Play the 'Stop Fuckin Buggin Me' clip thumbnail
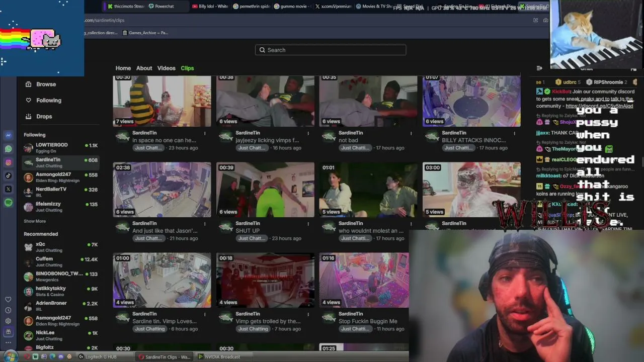Viewport: 644px width, 362px height. click(x=364, y=280)
